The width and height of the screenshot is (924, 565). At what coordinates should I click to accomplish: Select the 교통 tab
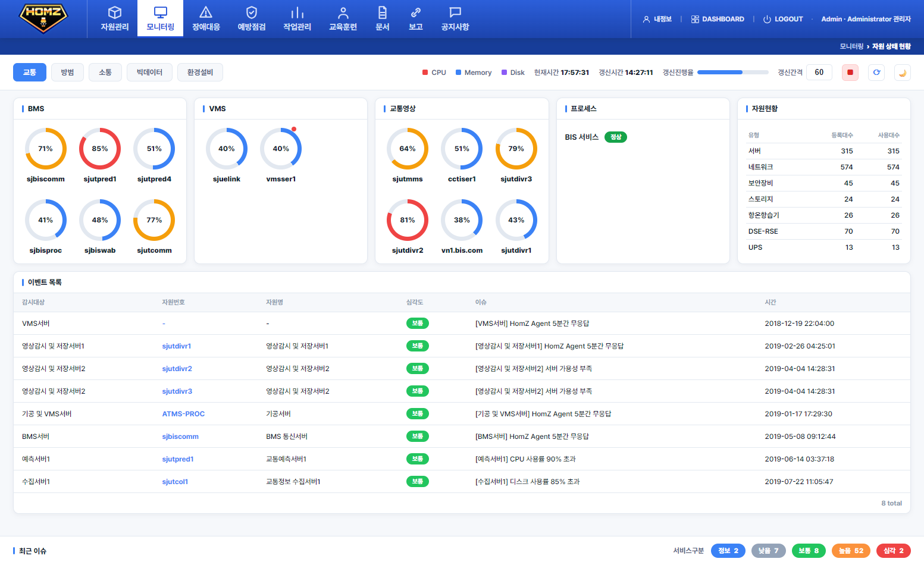pyautogui.click(x=30, y=73)
